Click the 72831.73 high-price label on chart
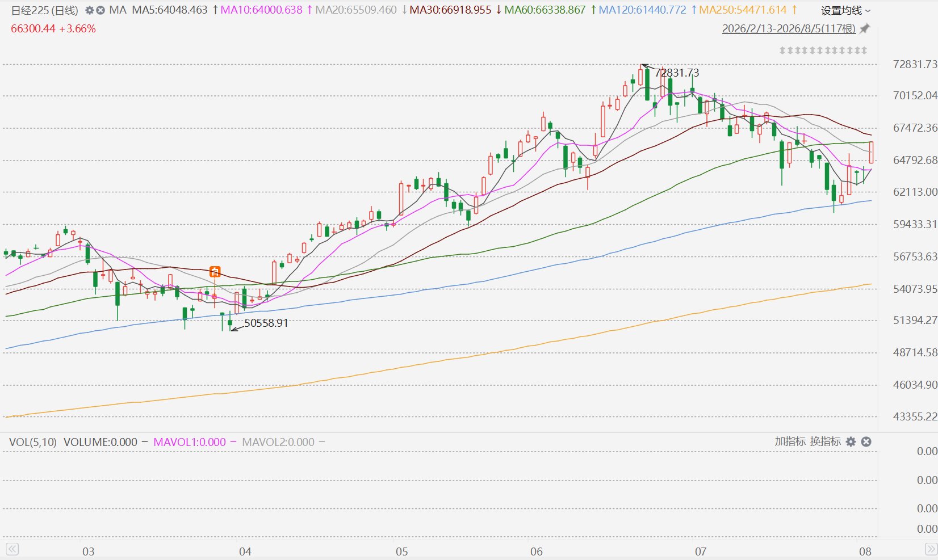Viewport: 938px width, 560px height. point(677,73)
